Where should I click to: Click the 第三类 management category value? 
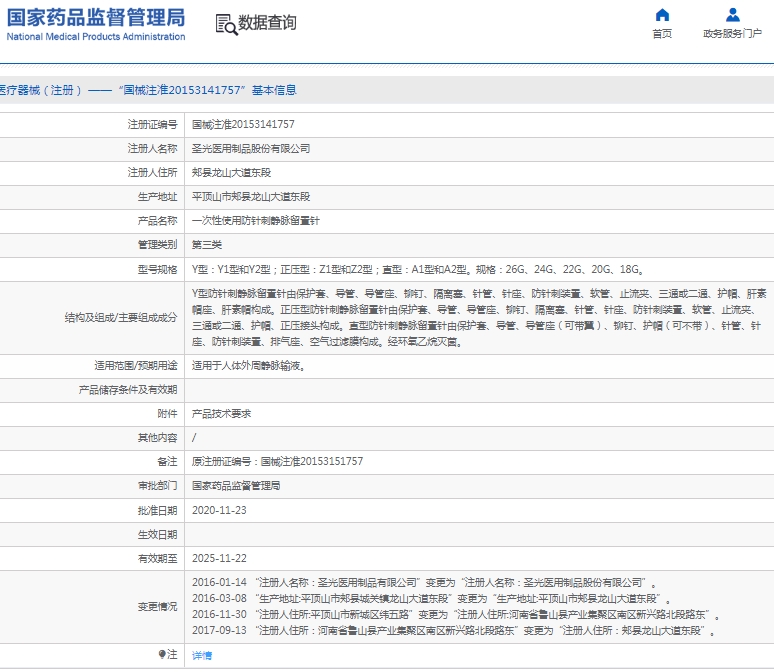[x=207, y=245]
